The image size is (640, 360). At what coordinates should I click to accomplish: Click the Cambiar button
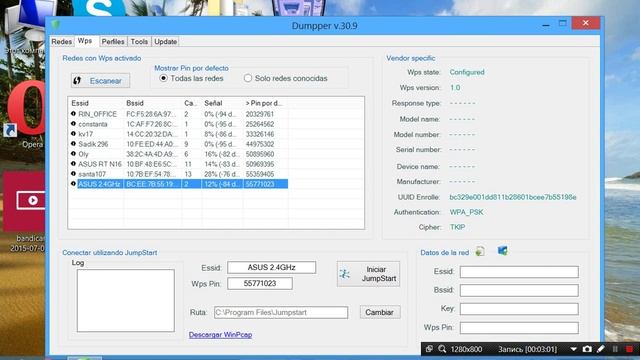tap(380, 312)
